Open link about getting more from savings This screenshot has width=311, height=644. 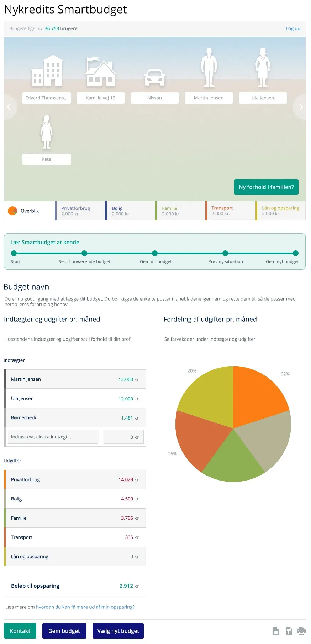point(85,607)
